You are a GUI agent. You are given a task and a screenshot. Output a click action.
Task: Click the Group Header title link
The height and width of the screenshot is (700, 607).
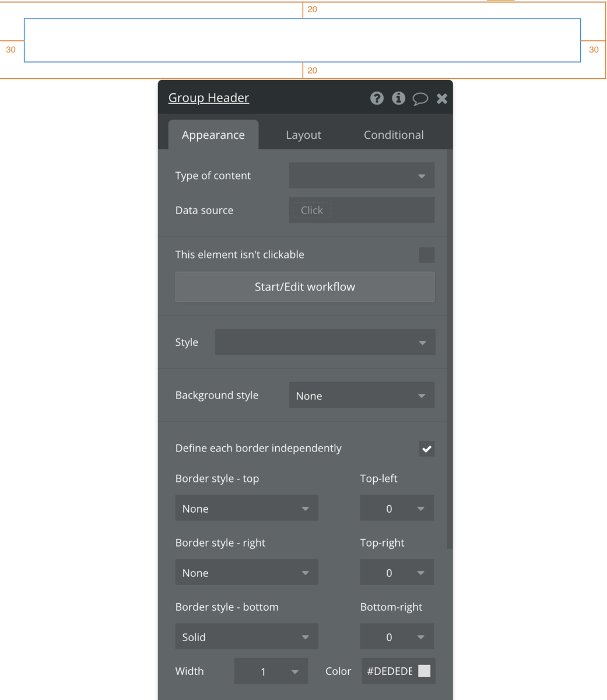pos(209,98)
